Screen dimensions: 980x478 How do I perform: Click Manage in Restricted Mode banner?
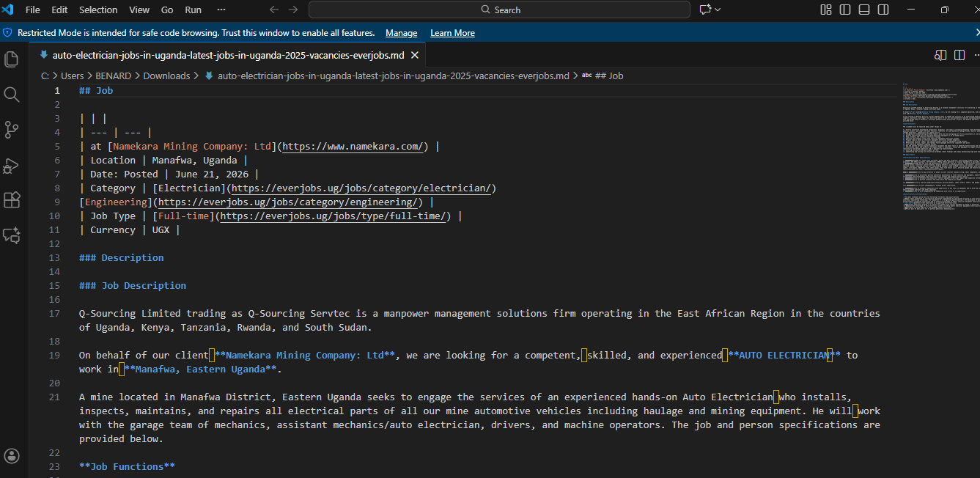401,33
